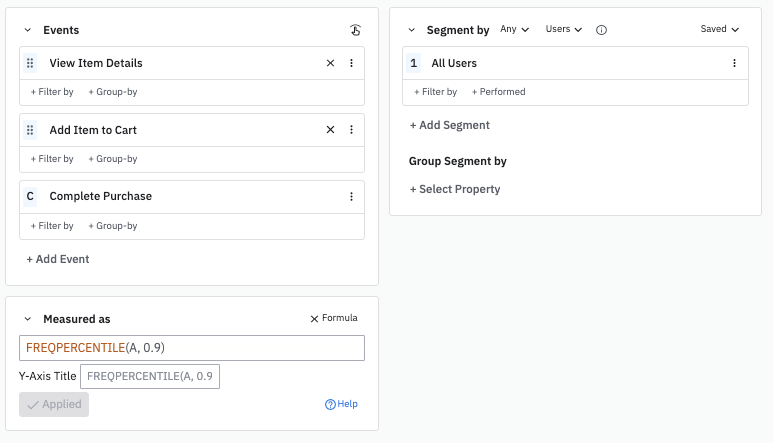
Task: Click the drag handle on View Item Details
Action: point(30,63)
